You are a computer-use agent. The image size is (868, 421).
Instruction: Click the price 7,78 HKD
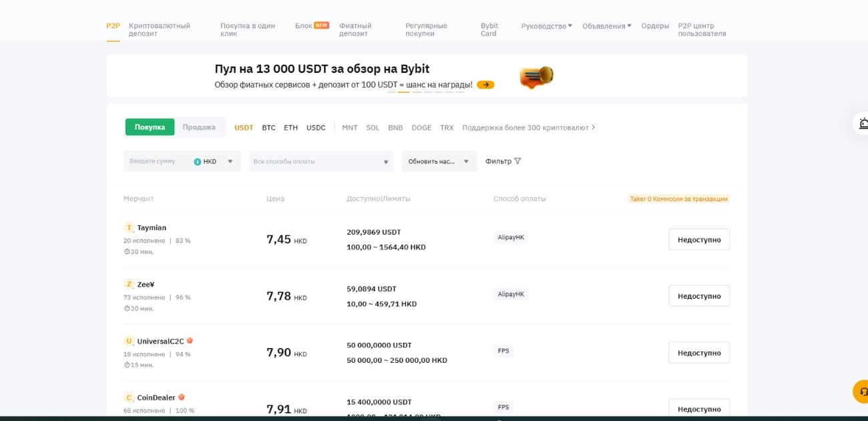click(286, 296)
